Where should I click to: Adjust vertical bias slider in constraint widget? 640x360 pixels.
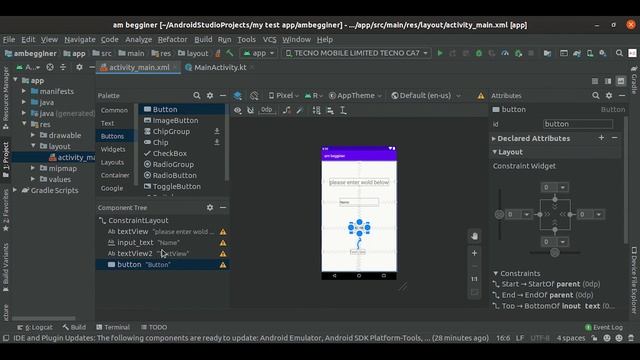tap(499, 214)
